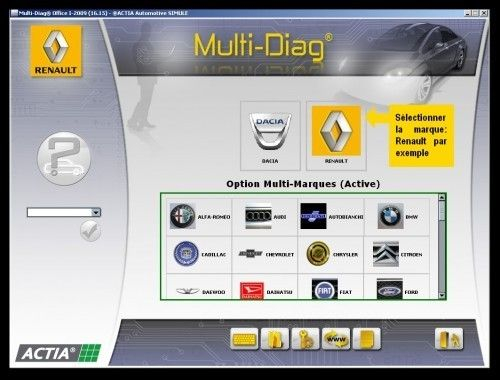Expand the vehicle selection dropdown arrow

(x=96, y=212)
